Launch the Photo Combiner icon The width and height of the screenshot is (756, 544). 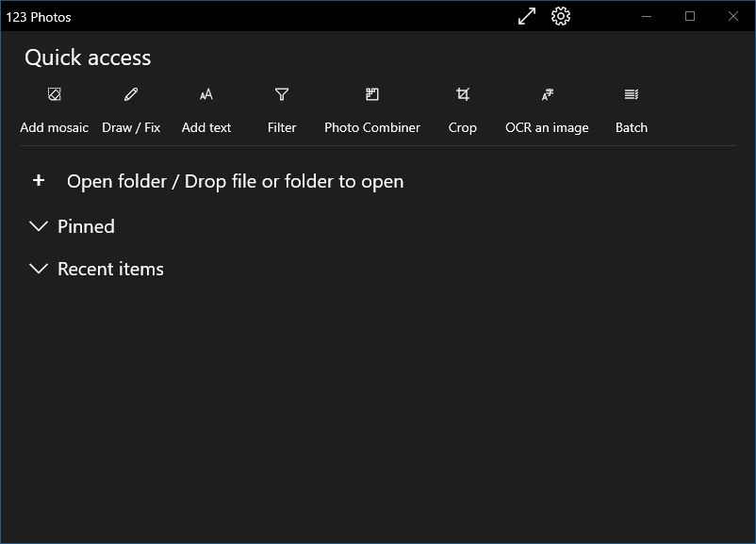pyautogui.click(x=372, y=94)
